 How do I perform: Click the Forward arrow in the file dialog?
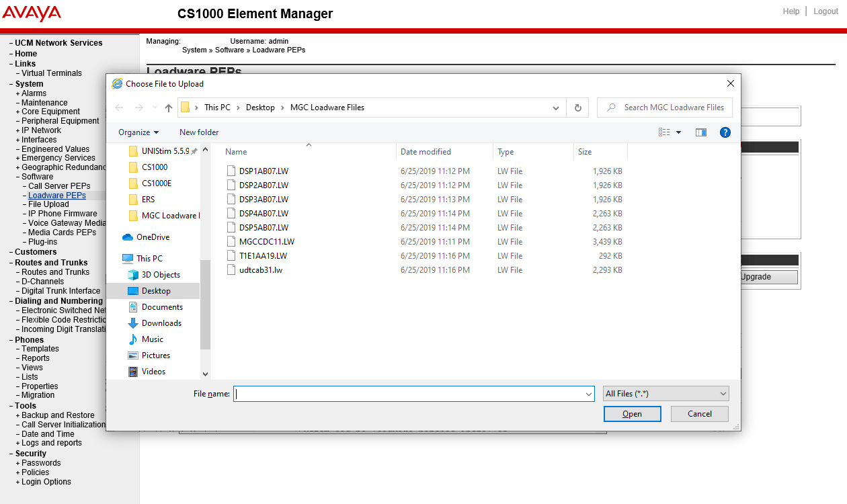pos(139,108)
